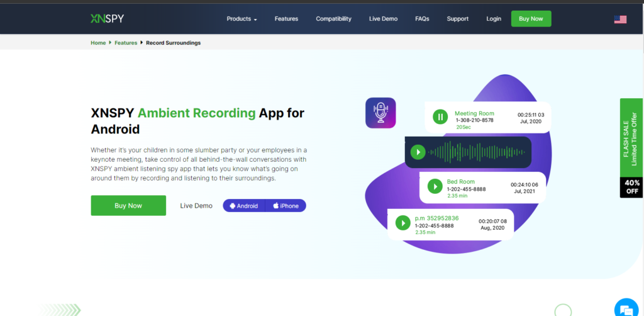Click the 20Sec duration label
644x316 pixels.
point(464,127)
